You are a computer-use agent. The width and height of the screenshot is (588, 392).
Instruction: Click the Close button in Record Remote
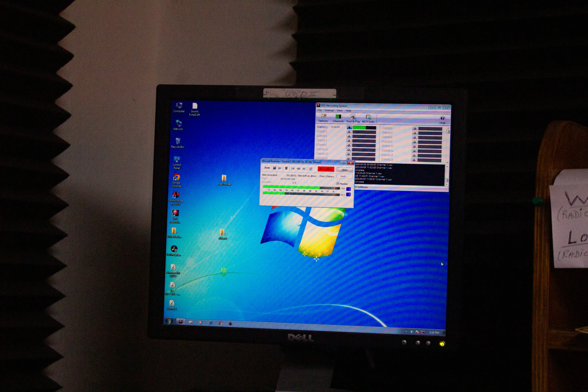click(344, 170)
